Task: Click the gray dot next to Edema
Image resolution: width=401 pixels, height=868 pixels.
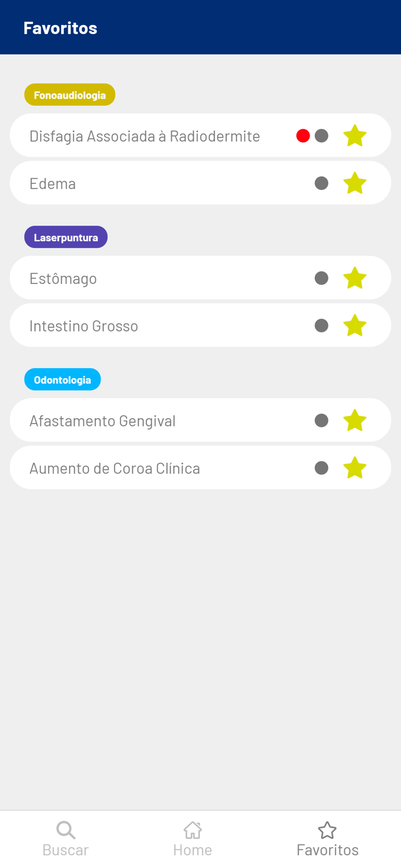Action: [322, 182]
